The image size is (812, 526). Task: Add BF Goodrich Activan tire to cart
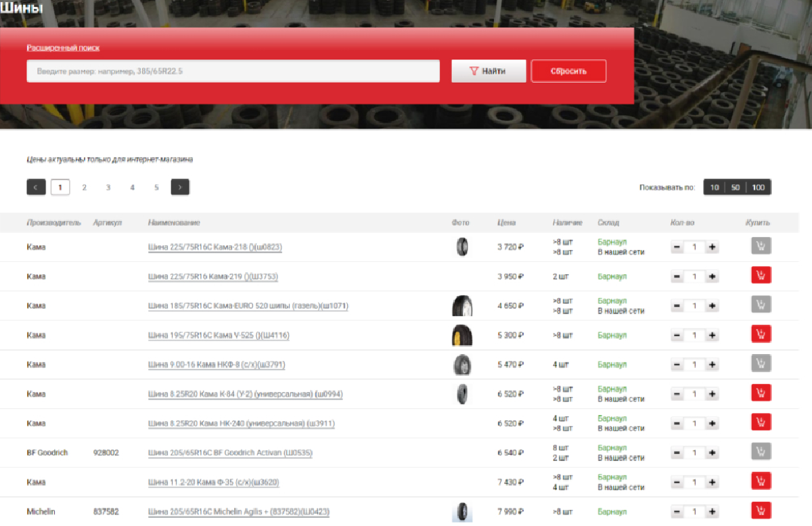(x=761, y=452)
